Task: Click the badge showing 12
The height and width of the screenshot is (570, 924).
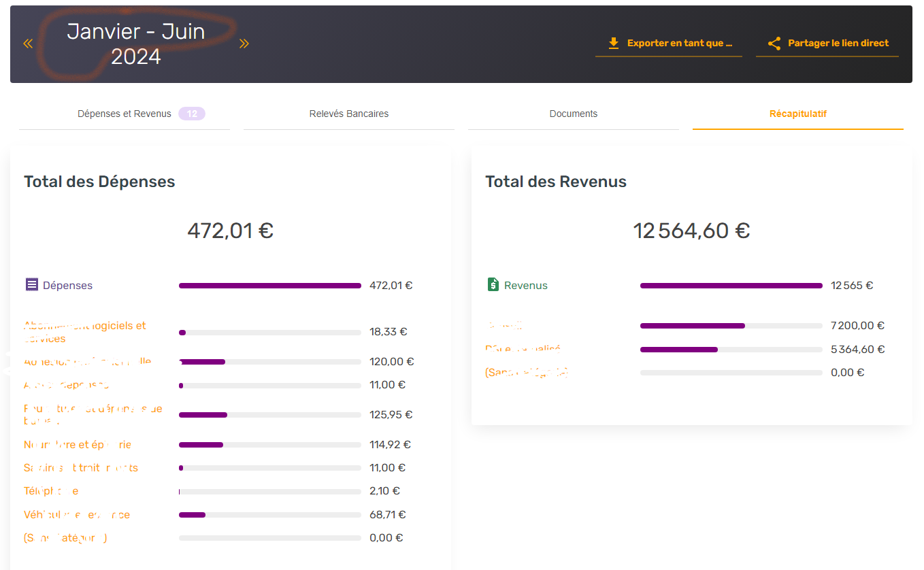Action: click(192, 114)
